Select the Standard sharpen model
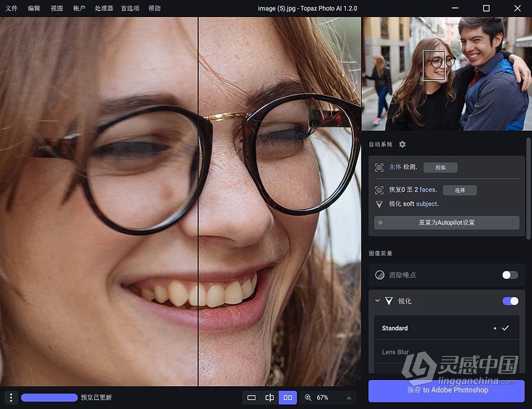 (x=447, y=328)
